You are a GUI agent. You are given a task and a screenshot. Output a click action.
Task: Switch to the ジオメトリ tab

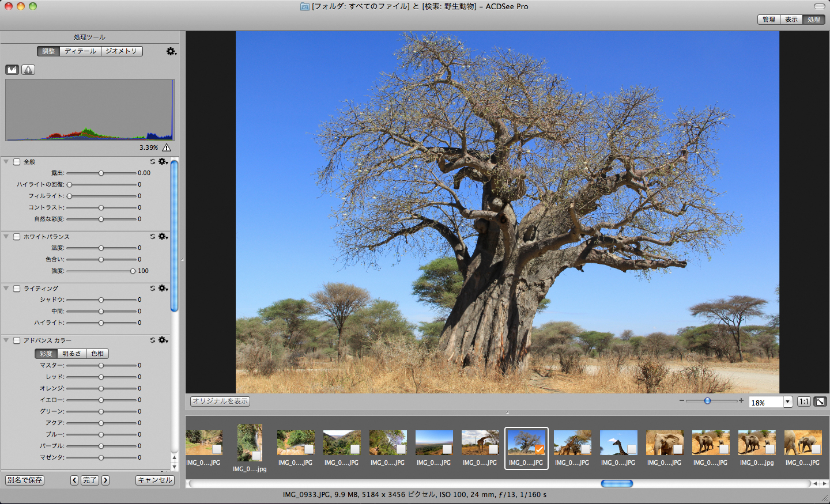(122, 51)
